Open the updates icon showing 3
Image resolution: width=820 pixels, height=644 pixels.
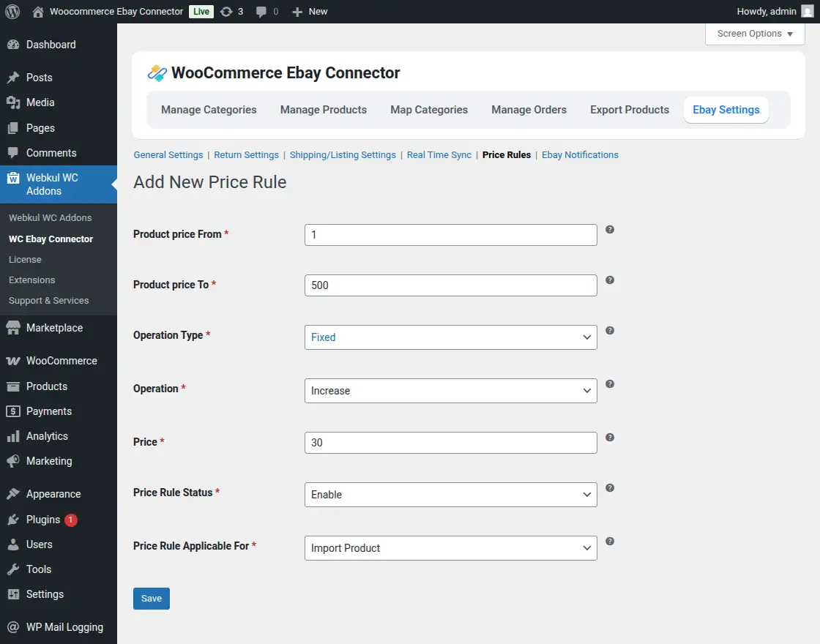[x=226, y=12]
